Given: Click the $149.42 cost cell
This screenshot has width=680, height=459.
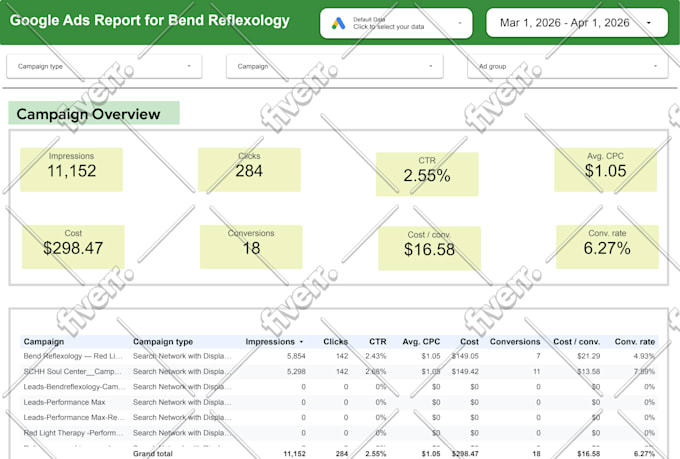Looking at the screenshot, I should pos(465,371).
